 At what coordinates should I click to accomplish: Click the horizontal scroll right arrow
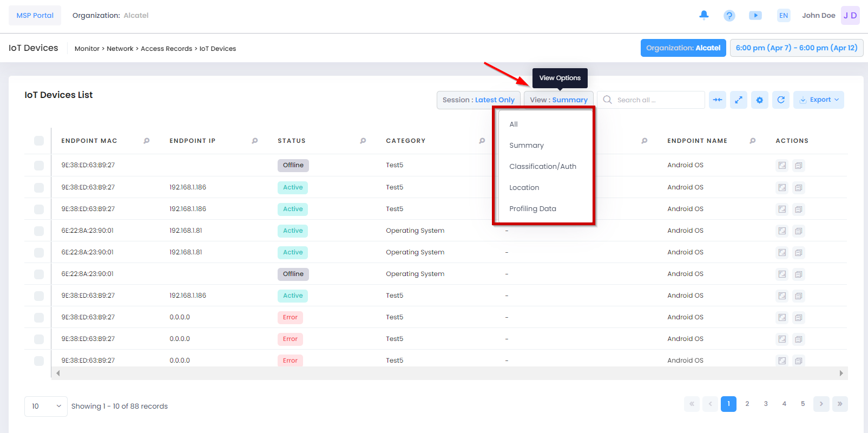841,373
